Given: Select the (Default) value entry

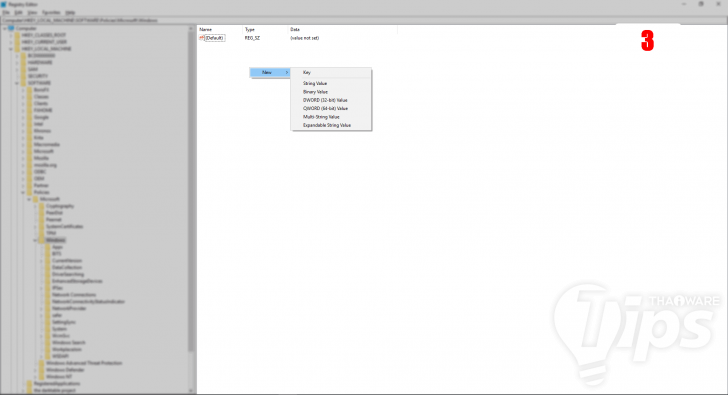Looking at the screenshot, I should click(215, 38).
